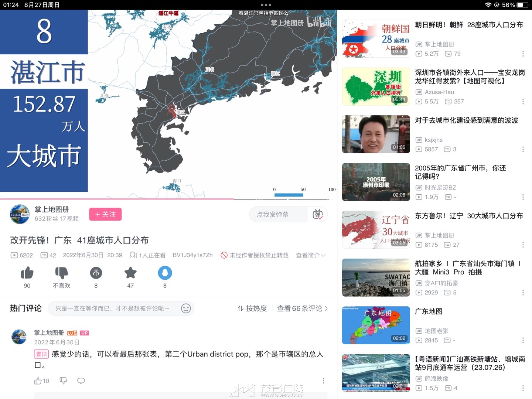Open uploader name ksjxjns
This screenshot has height=399, width=532.
433,140
